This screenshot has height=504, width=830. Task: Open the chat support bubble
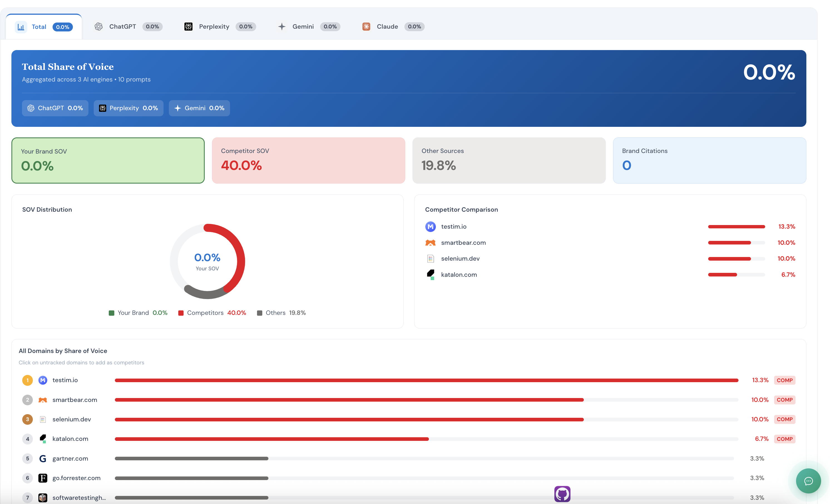[x=808, y=481]
